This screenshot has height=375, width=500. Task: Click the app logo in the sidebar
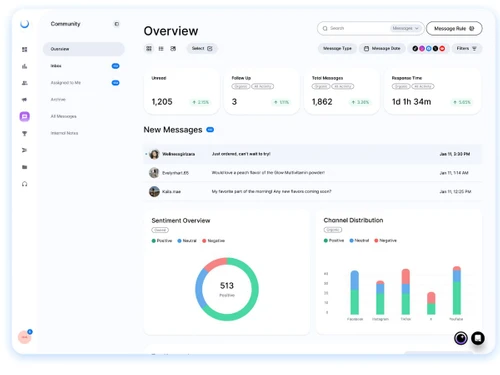click(24, 24)
